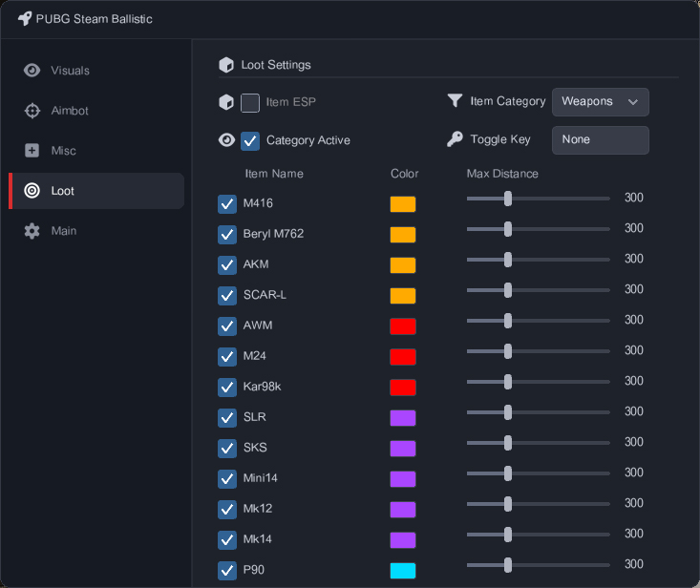
Task: Open the M416 orange color swatch
Action: tap(403, 204)
